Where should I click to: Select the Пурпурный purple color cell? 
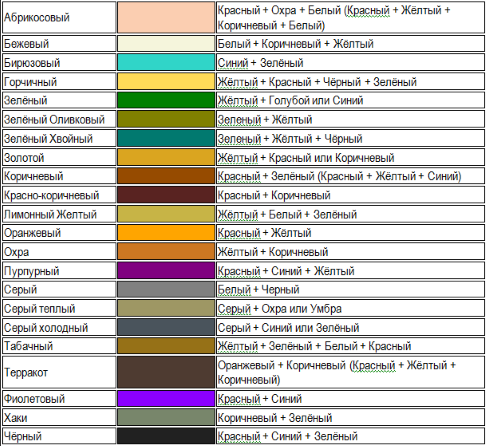[166, 270]
